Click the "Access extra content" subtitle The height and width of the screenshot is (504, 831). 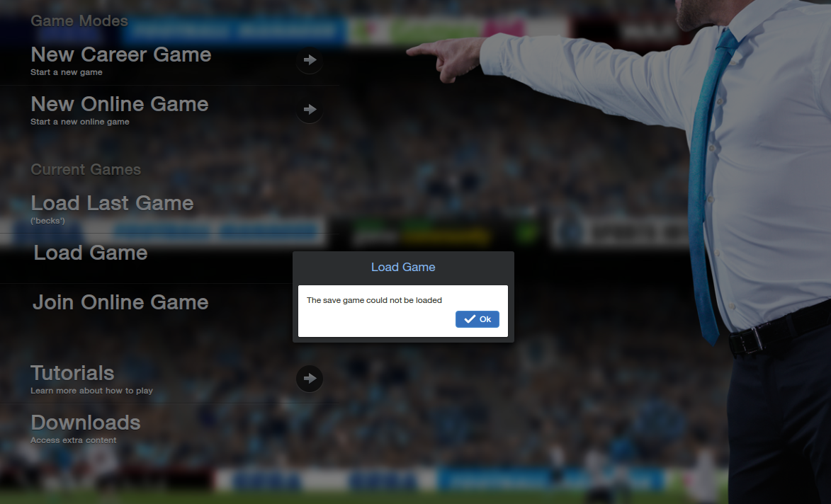pos(74,440)
